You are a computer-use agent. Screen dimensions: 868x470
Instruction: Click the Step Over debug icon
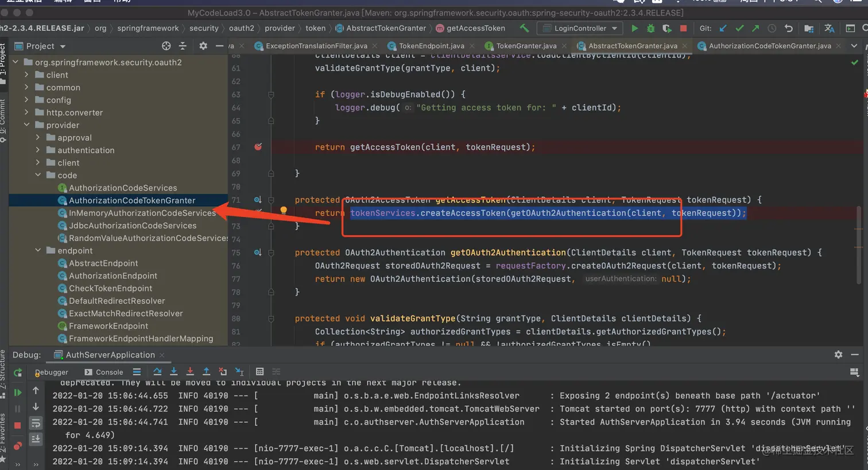157,372
